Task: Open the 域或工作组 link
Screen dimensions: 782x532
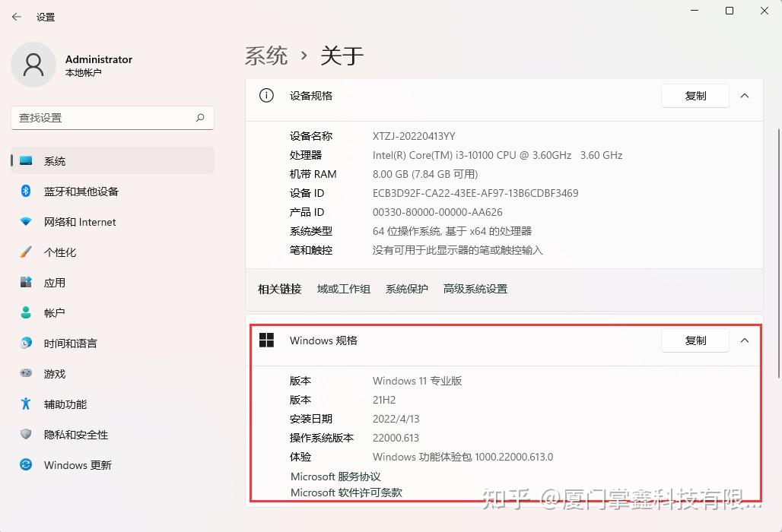Action: point(344,289)
